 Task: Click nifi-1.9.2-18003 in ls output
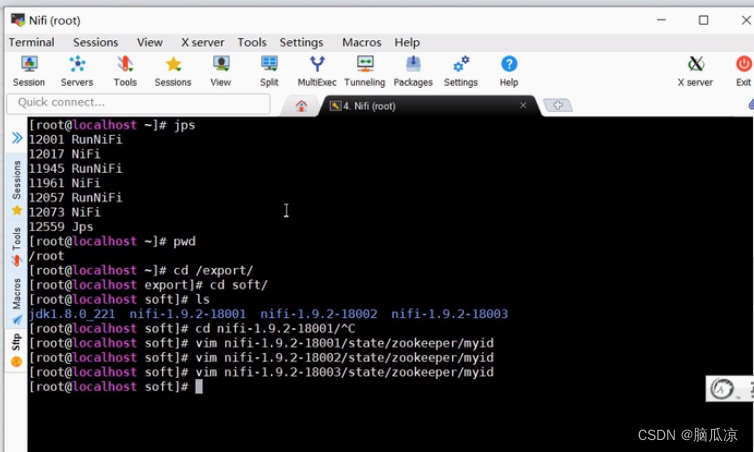tap(450, 314)
